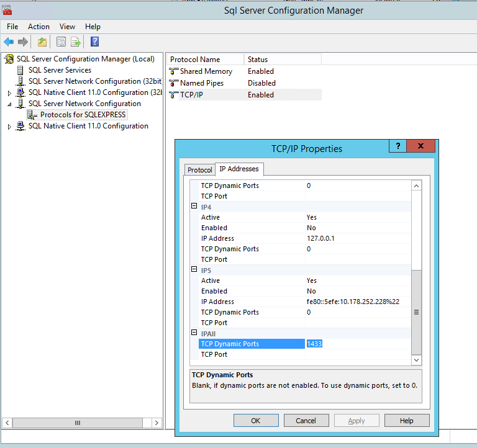Open the View menu
477x448 pixels.
[67, 27]
